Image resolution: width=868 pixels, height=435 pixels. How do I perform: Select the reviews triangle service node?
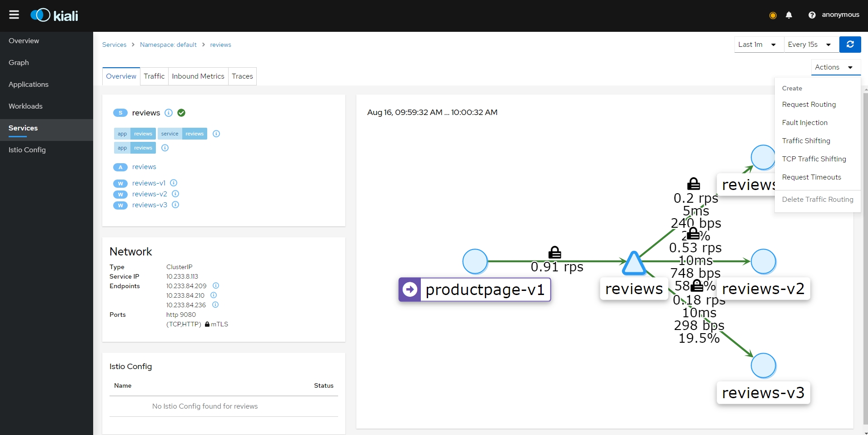pyautogui.click(x=634, y=264)
